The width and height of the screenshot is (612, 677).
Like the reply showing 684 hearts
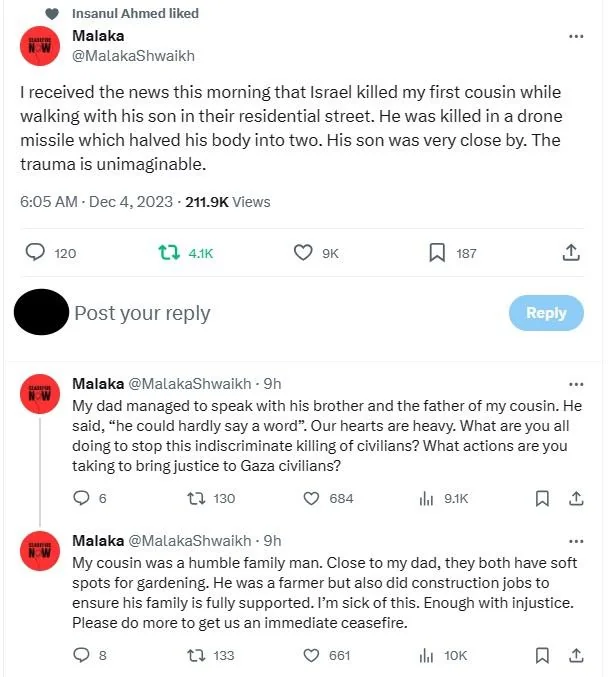(311, 499)
